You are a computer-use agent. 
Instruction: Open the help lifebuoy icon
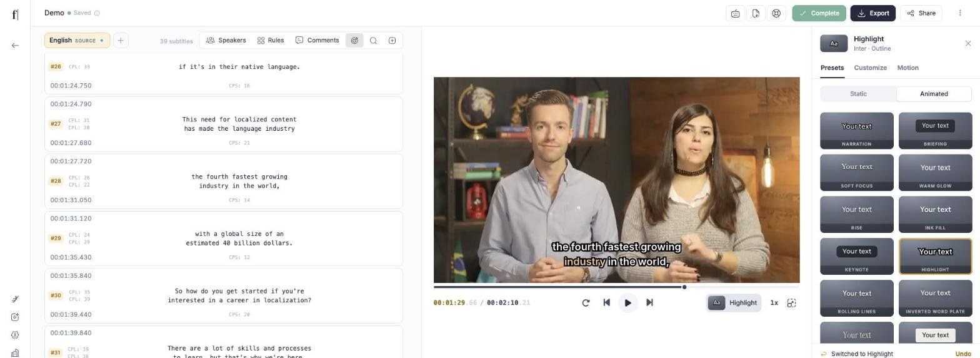coord(776,13)
